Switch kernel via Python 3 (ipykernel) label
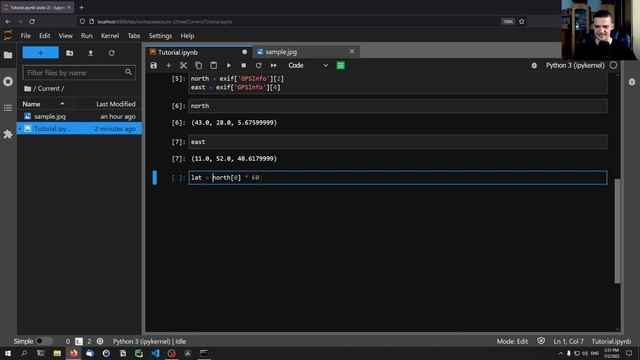 tap(575, 65)
